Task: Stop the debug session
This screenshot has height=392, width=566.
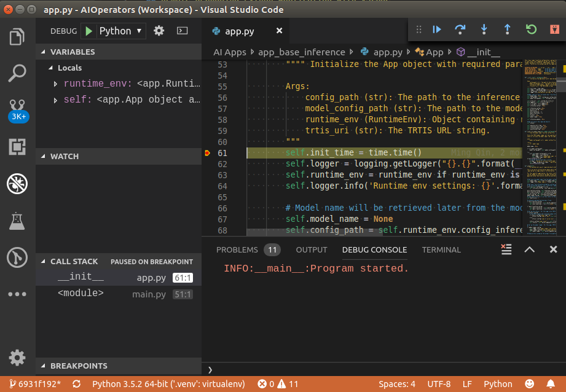Action: [x=554, y=29]
